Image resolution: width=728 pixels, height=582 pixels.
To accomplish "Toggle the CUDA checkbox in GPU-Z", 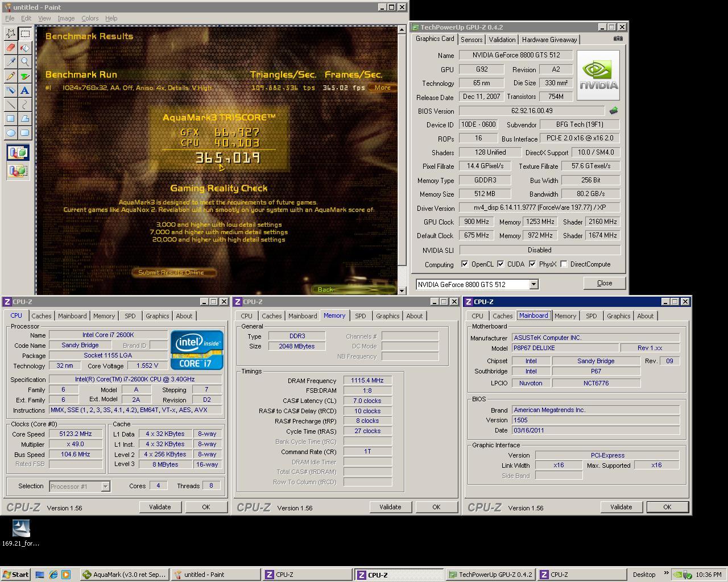I will coord(500,264).
